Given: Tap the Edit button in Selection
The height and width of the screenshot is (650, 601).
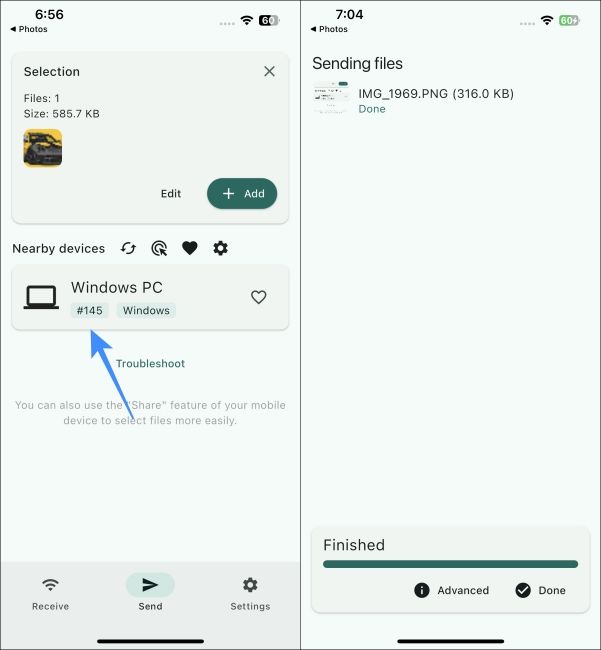Looking at the screenshot, I should point(171,194).
